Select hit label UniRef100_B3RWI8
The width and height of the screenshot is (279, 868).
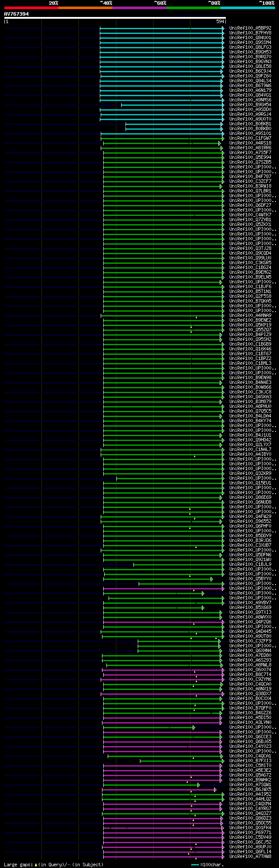coord(250,186)
